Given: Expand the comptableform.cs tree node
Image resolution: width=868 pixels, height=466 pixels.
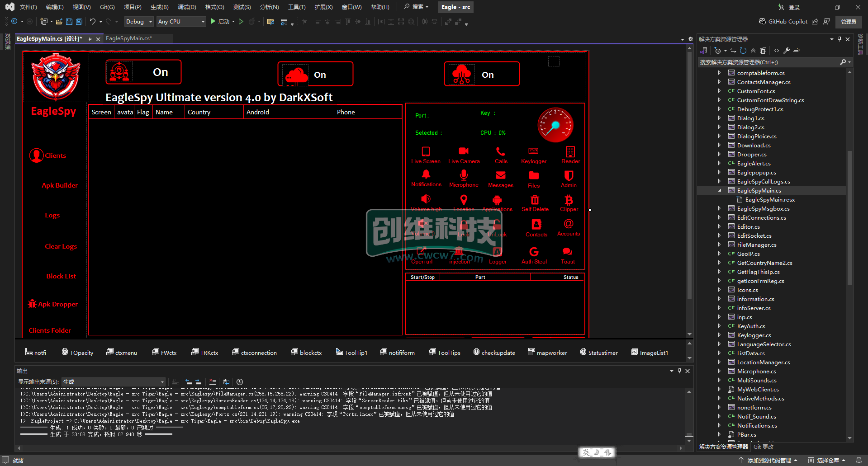Looking at the screenshot, I should click(719, 73).
